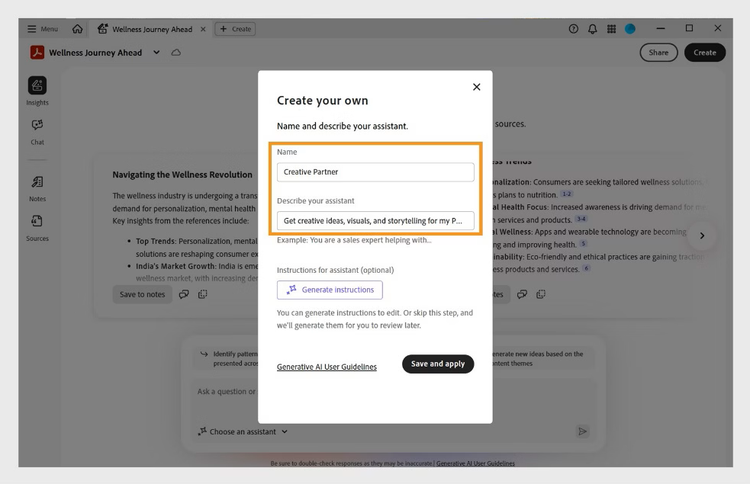Open citation 1-2 reference badge
The width and height of the screenshot is (750, 484).
click(566, 194)
